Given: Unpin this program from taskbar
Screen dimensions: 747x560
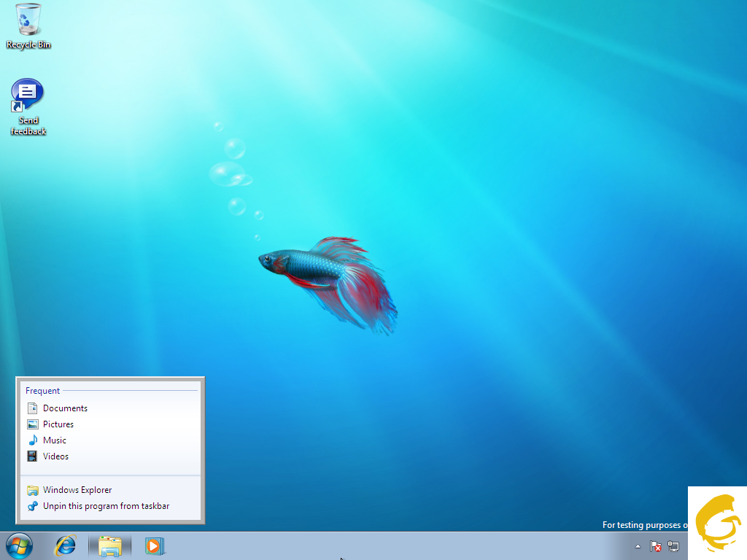Looking at the screenshot, I should pyautogui.click(x=106, y=506).
